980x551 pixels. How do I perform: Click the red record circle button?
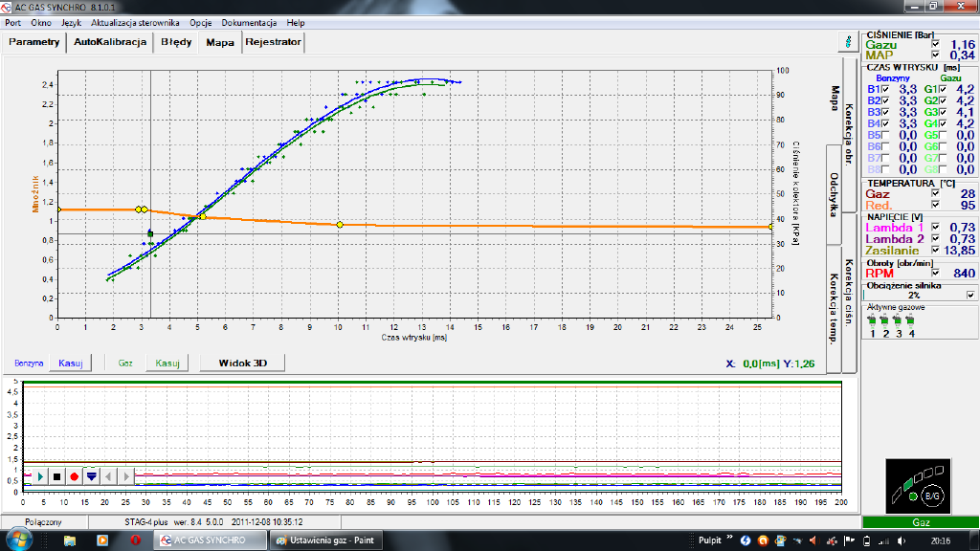click(75, 476)
